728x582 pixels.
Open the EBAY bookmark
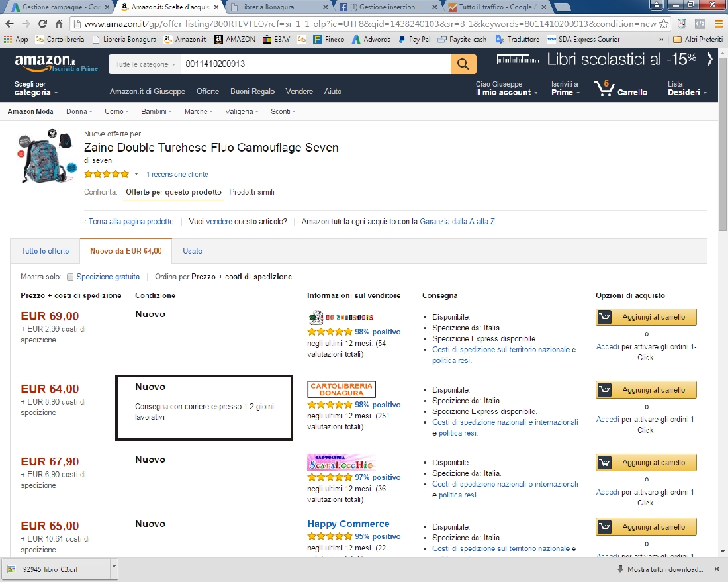276,40
